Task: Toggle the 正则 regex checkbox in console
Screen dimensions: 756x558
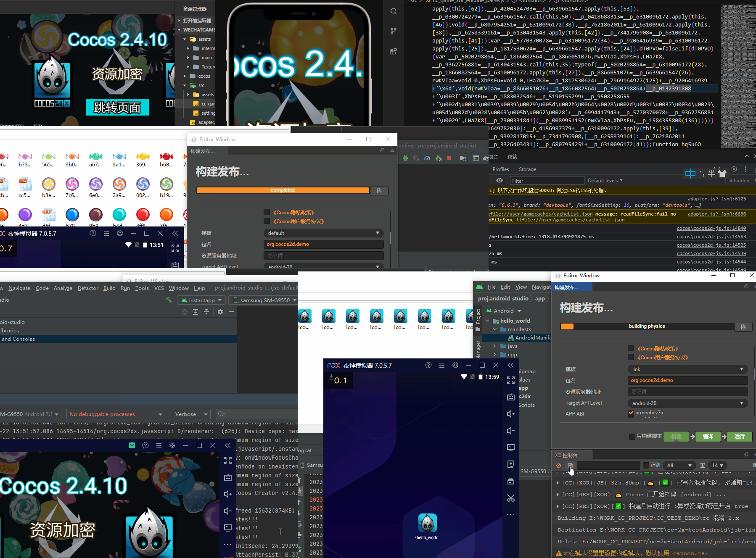Action: tap(647, 465)
